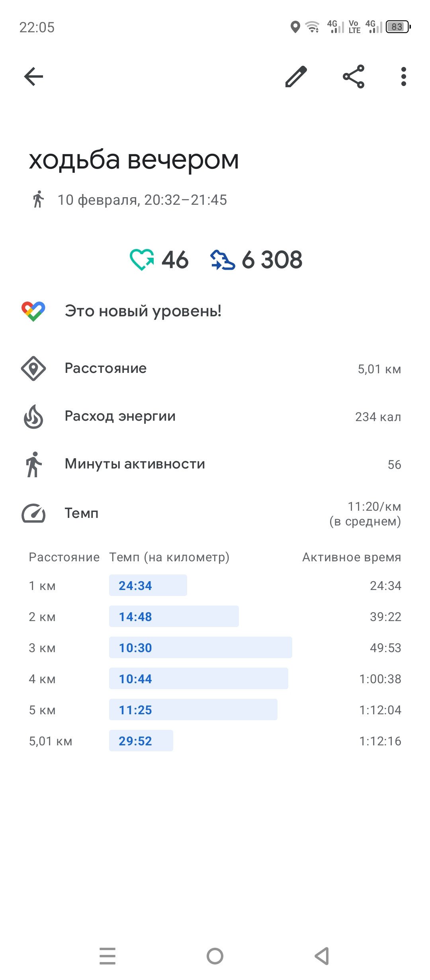This screenshot has width=430, height=980.
Task: Tap the share icon
Action: pyautogui.click(x=354, y=76)
